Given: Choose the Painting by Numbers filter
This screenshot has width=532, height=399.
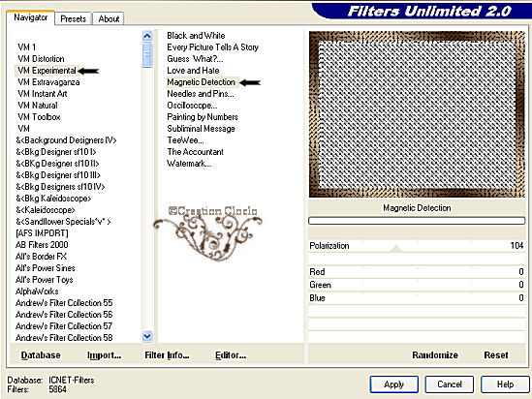Looking at the screenshot, I should 203,117.
